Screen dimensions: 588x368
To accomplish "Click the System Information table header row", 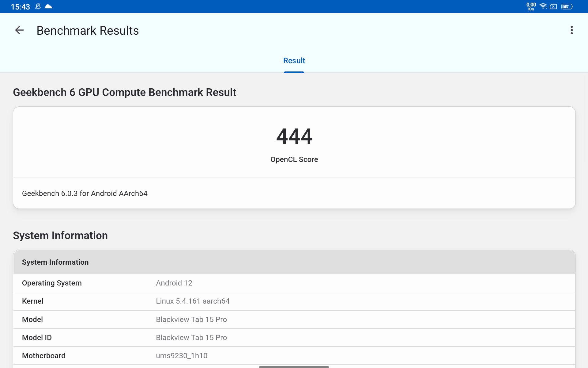I will click(294, 262).
